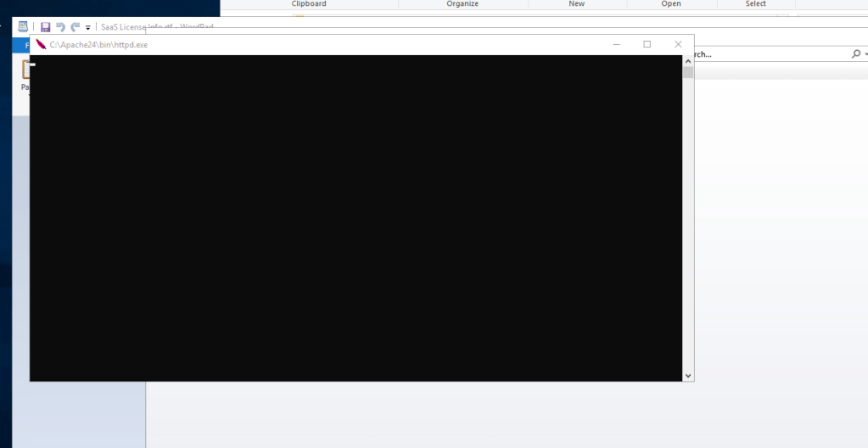The width and height of the screenshot is (868, 448).
Task: Click the WordPad application icon
Action: pyautogui.click(x=23, y=27)
